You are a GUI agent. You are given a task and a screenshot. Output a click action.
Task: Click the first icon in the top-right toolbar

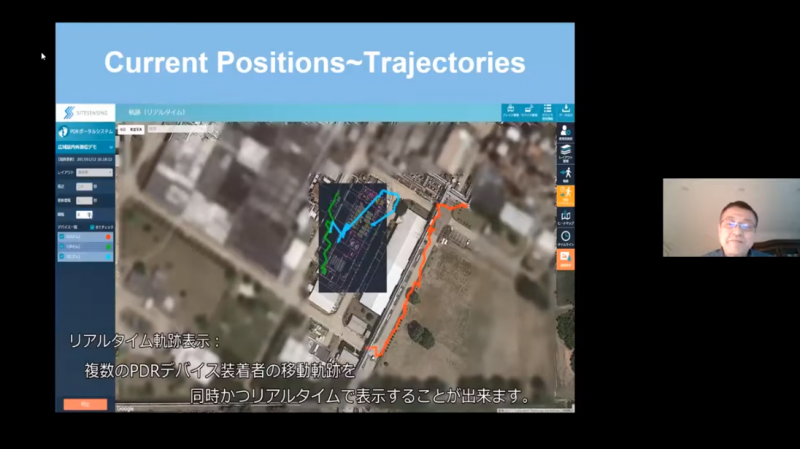[510, 111]
